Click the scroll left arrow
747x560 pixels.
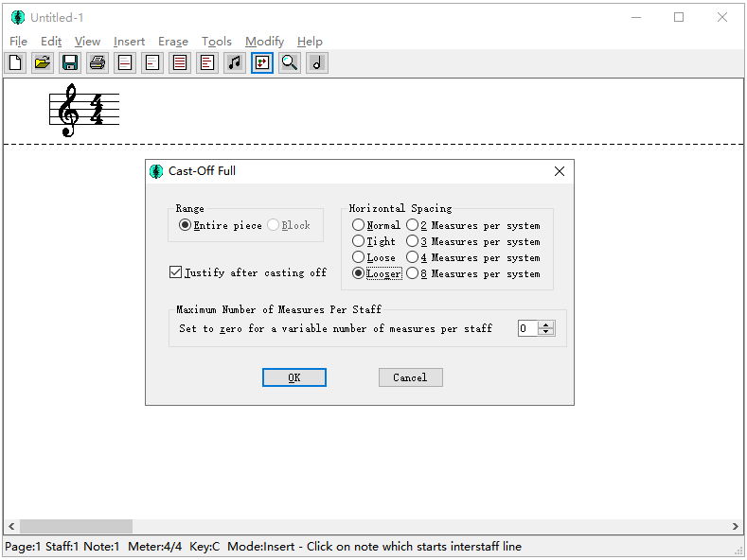coord(11,526)
